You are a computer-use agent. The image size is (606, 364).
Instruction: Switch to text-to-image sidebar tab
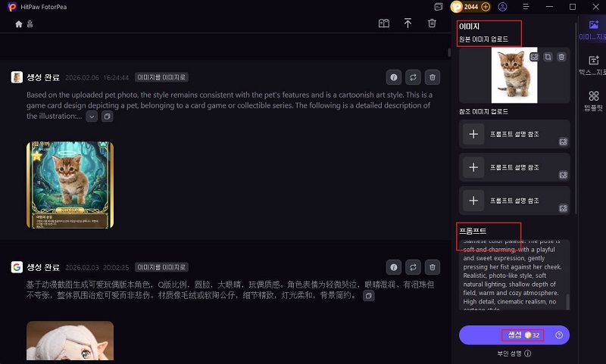593,65
